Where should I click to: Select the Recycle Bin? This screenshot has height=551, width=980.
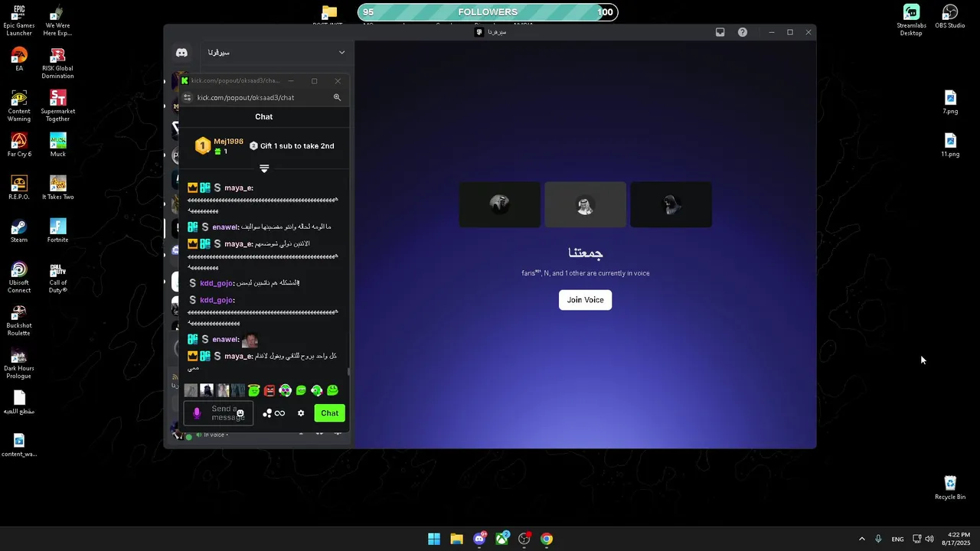point(950,488)
